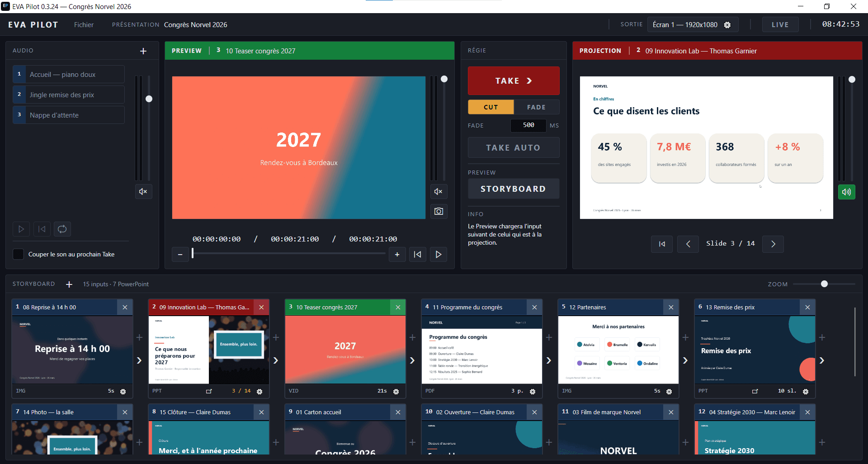Add a new audio track with plus icon
The height and width of the screenshot is (464, 868).
143,51
